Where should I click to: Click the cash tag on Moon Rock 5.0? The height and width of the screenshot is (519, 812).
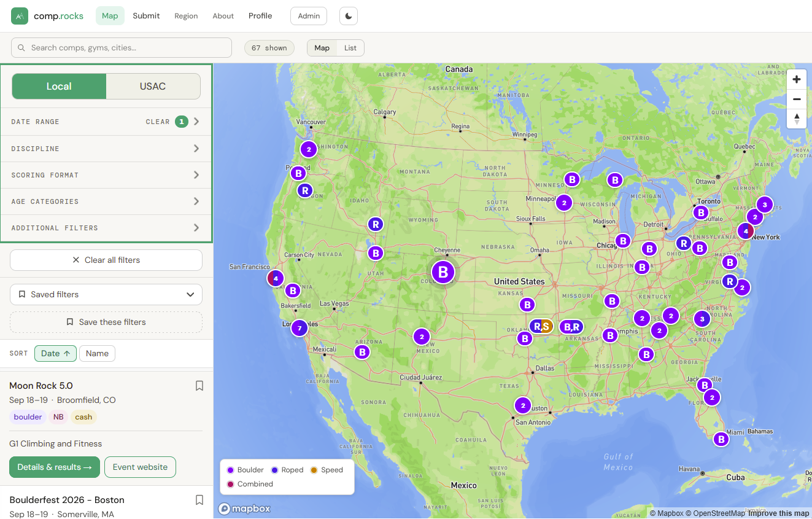pyautogui.click(x=83, y=417)
